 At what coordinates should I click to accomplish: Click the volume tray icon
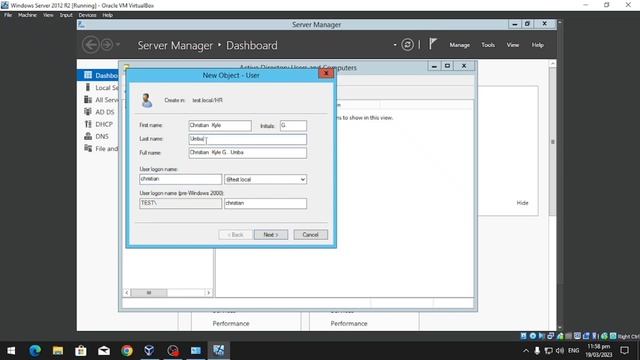[560, 351]
